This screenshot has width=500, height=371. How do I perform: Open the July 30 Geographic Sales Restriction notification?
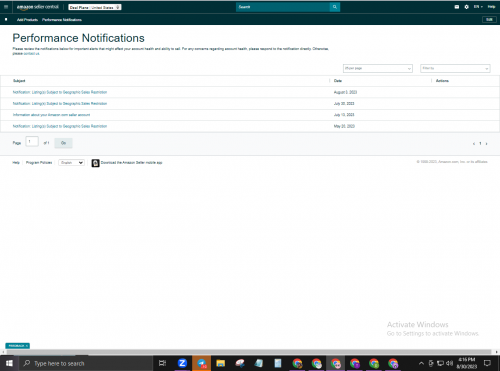(x=60, y=104)
